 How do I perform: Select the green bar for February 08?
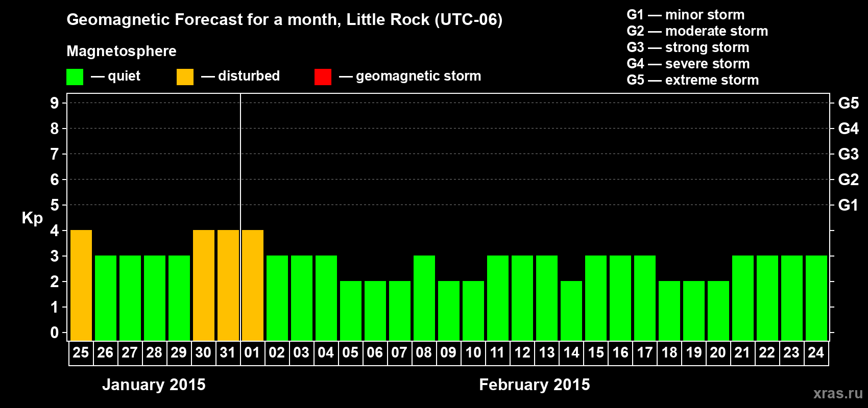click(x=424, y=298)
